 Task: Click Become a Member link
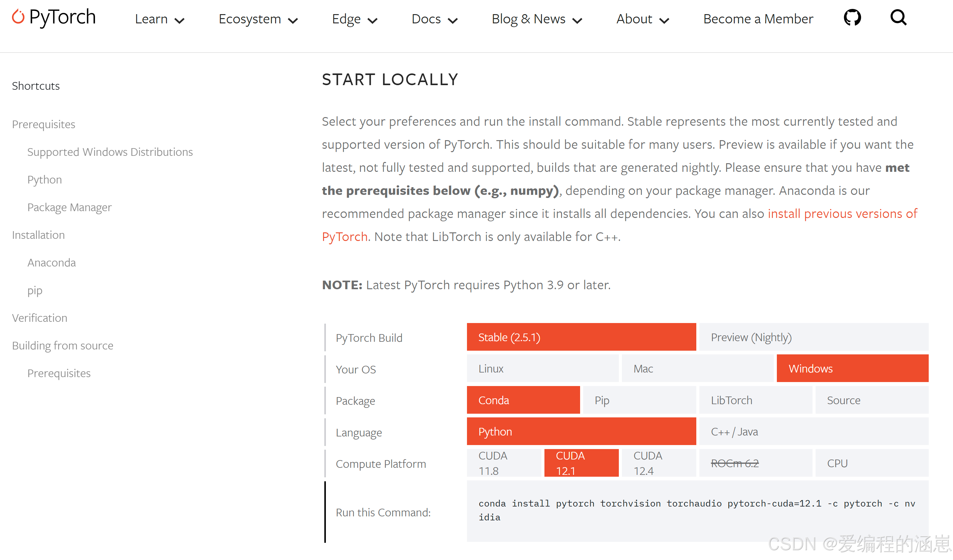(x=758, y=19)
